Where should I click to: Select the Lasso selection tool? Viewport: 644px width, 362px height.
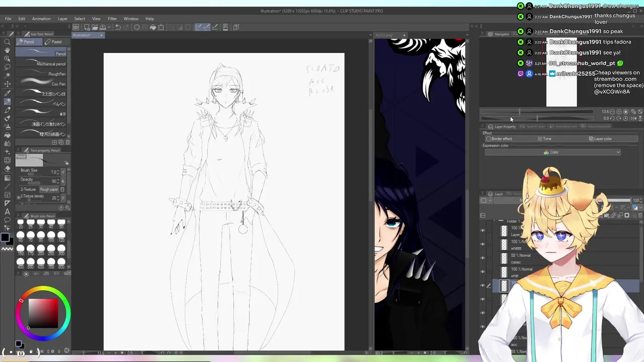click(x=7, y=67)
